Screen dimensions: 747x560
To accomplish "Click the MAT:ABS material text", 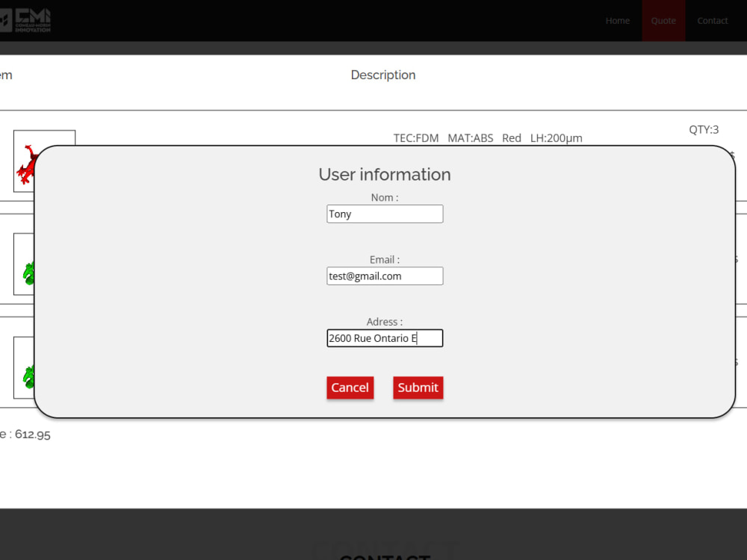I will [x=470, y=138].
